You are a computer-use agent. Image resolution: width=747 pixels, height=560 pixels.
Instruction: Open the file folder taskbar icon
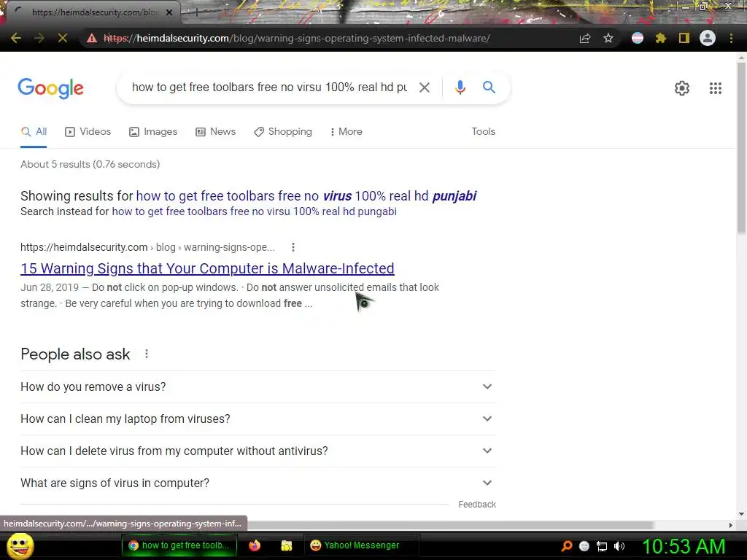tap(286, 545)
